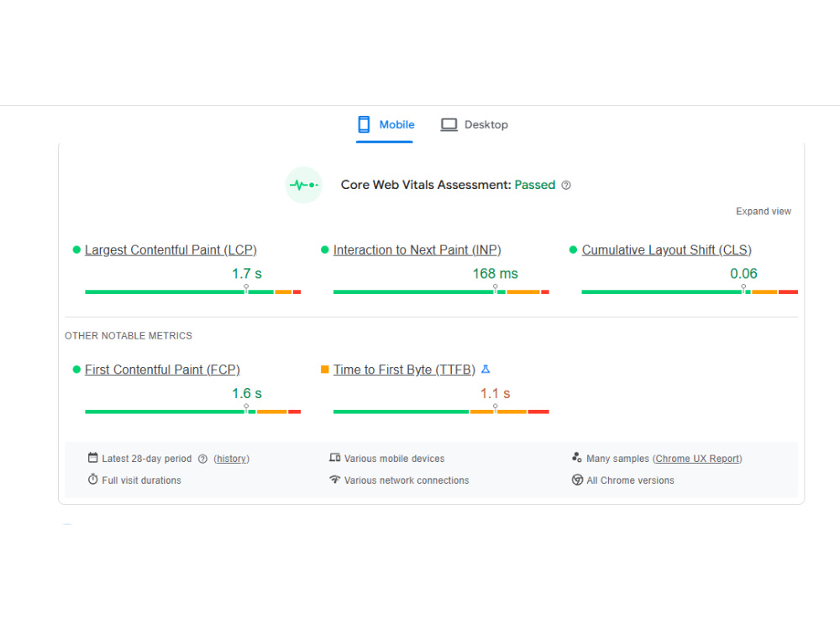Switch to the Mobile tab
840x630 pixels.
[x=385, y=125]
